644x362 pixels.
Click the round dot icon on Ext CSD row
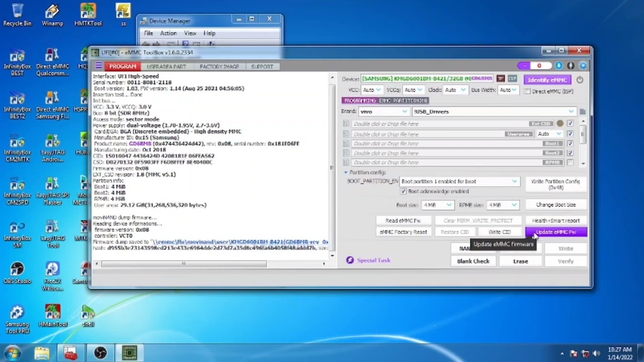pyautogui.click(x=560, y=124)
